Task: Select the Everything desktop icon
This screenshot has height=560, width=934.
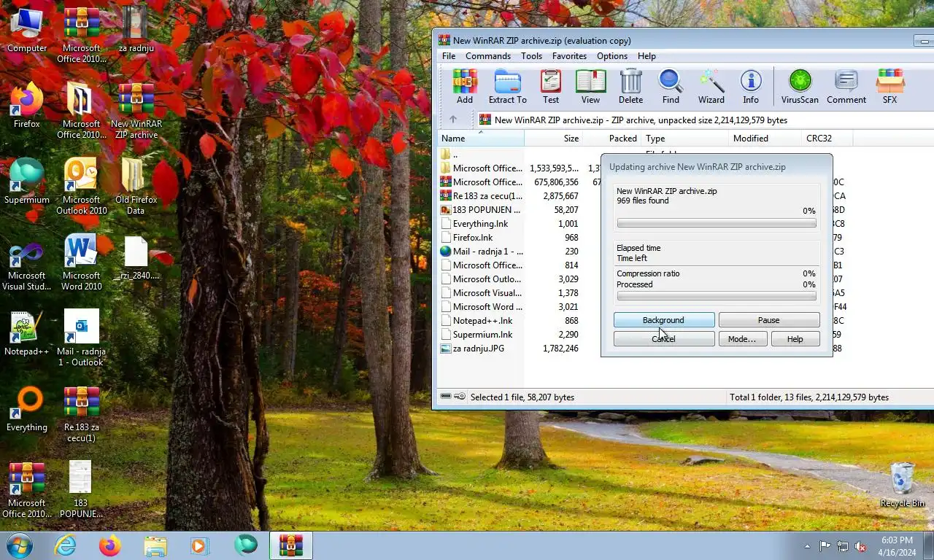Action: pos(27,409)
